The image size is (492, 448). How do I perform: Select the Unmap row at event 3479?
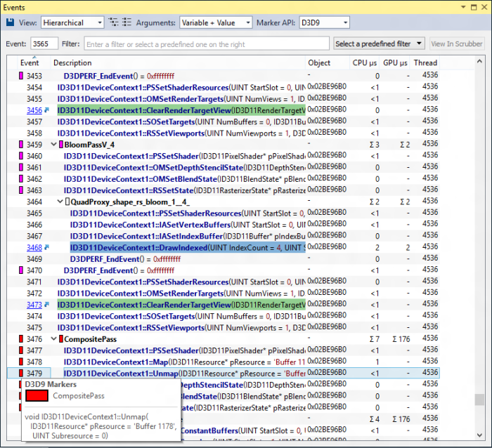[x=224, y=373]
